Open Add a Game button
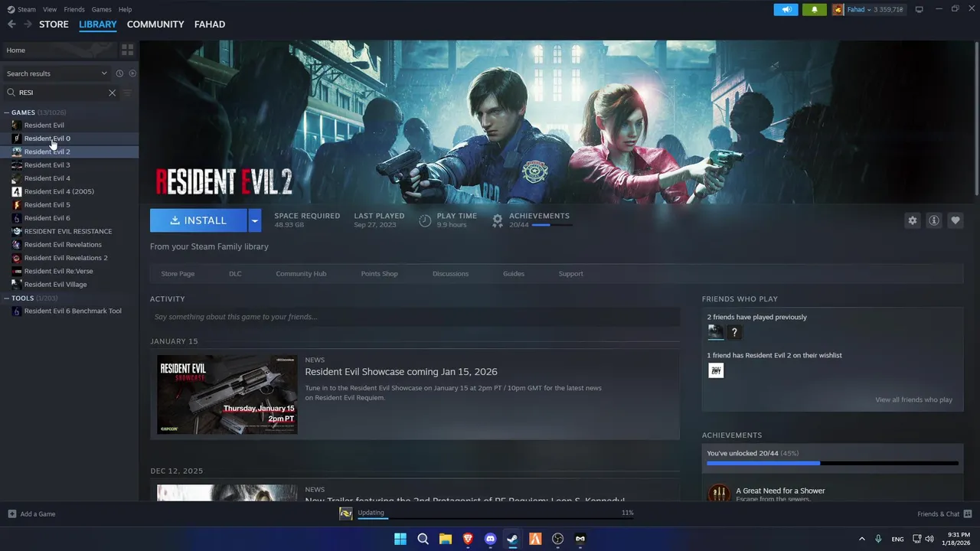 31,514
